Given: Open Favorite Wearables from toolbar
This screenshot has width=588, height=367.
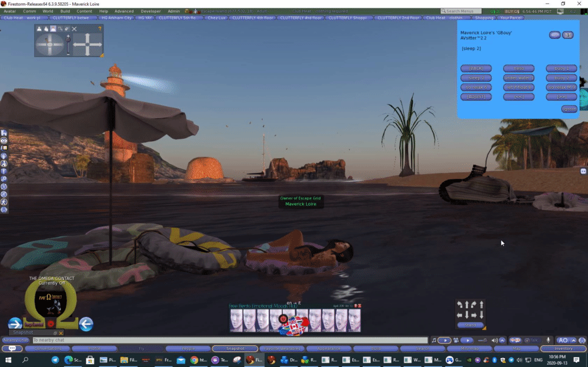Looking at the screenshot, I should [282, 349].
